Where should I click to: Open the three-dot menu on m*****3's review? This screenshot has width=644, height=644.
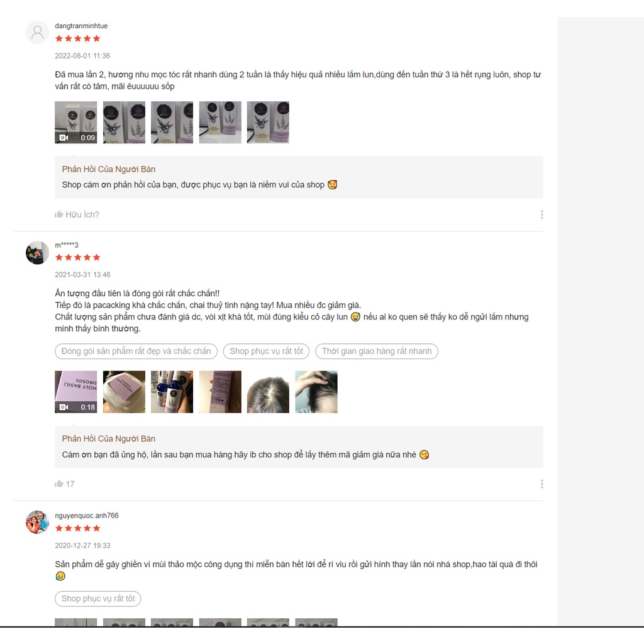pyautogui.click(x=541, y=484)
